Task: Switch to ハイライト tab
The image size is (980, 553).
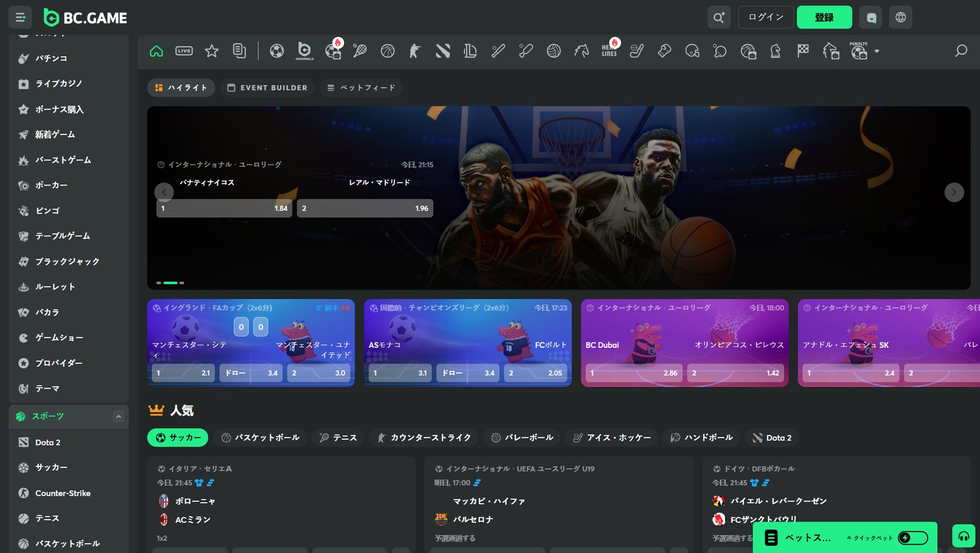Action: pyautogui.click(x=181, y=88)
